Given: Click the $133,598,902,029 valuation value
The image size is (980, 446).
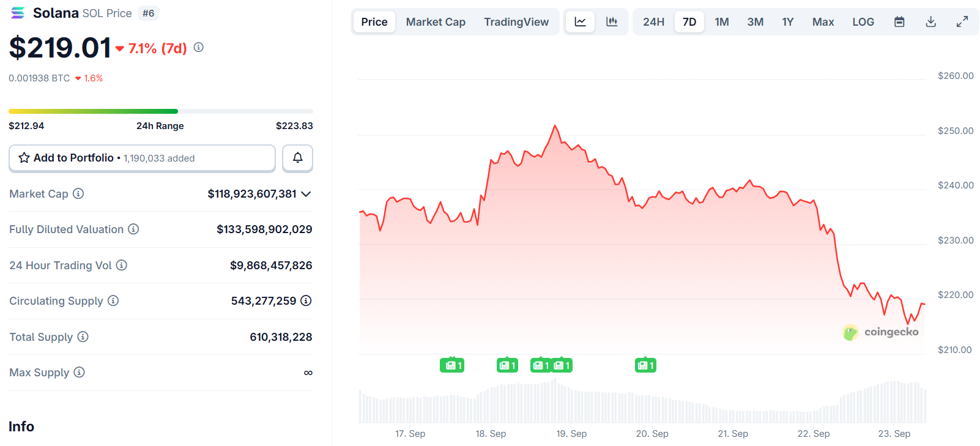Looking at the screenshot, I should (x=264, y=229).
